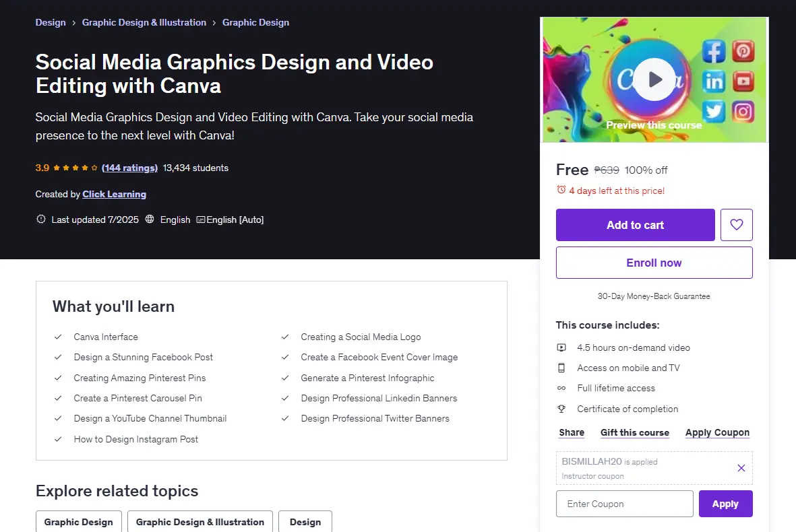The image size is (796, 532).
Task: Click 4 days left at this price
Action: (x=617, y=191)
